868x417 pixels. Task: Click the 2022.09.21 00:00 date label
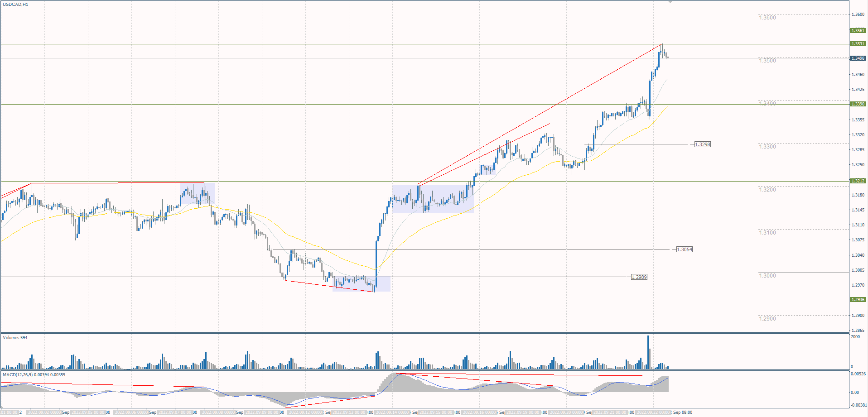(610, 412)
